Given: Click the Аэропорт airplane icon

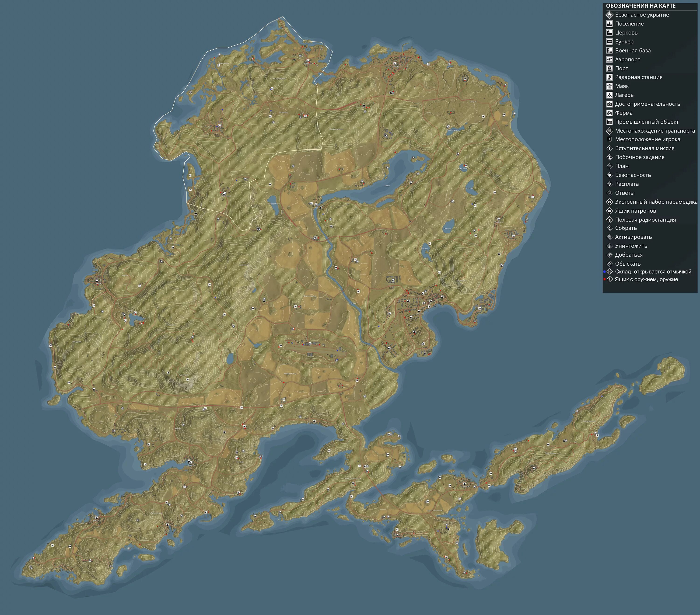Looking at the screenshot, I should [x=609, y=59].
